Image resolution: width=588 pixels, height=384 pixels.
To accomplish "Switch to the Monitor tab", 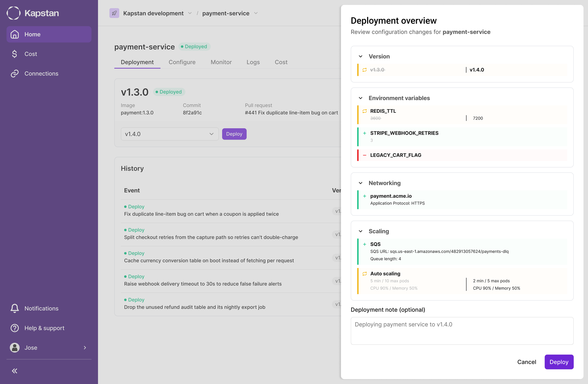I will [x=221, y=62].
